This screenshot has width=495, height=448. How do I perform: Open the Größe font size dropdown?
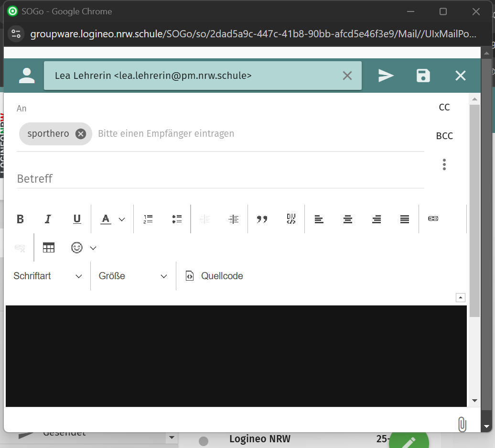pos(133,276)
